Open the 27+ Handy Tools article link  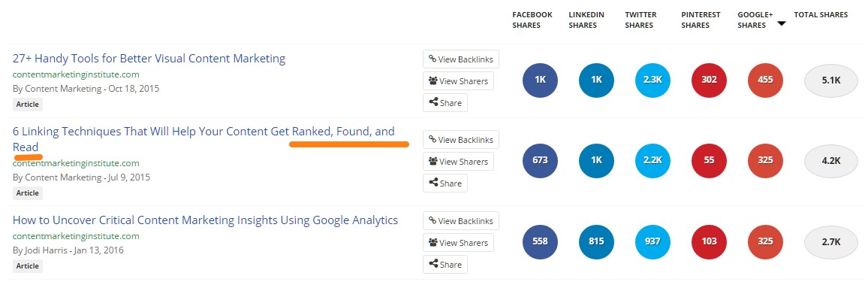(149, 58)
